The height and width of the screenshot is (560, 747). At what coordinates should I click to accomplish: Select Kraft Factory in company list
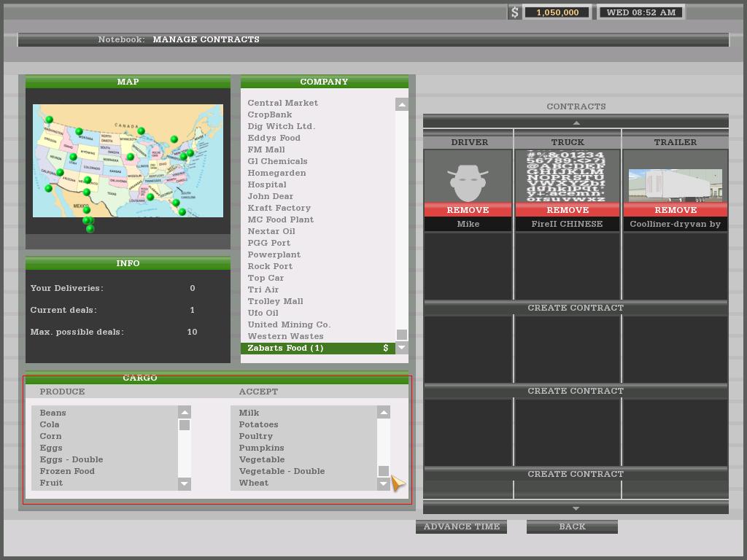(x=279, y=208)
